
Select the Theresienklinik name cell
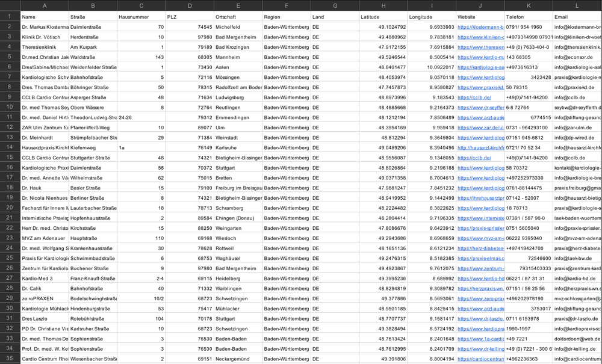point(45,47)
